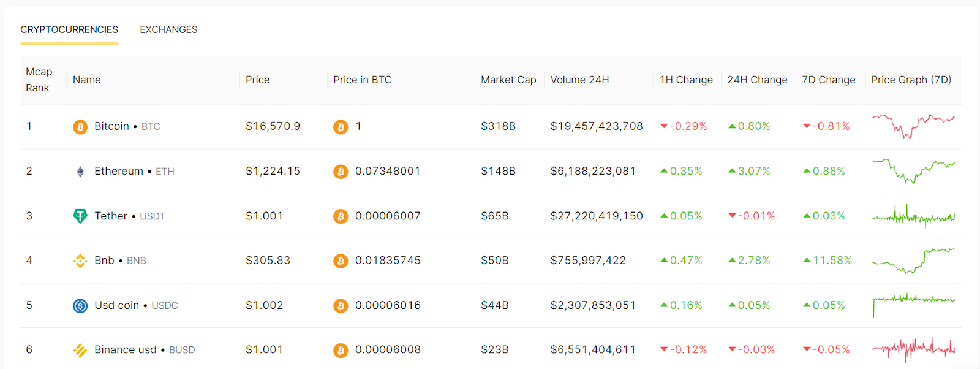The image size is (980, 369).
Task: Sort by the Price column header
Action: [x=258, y=80]
